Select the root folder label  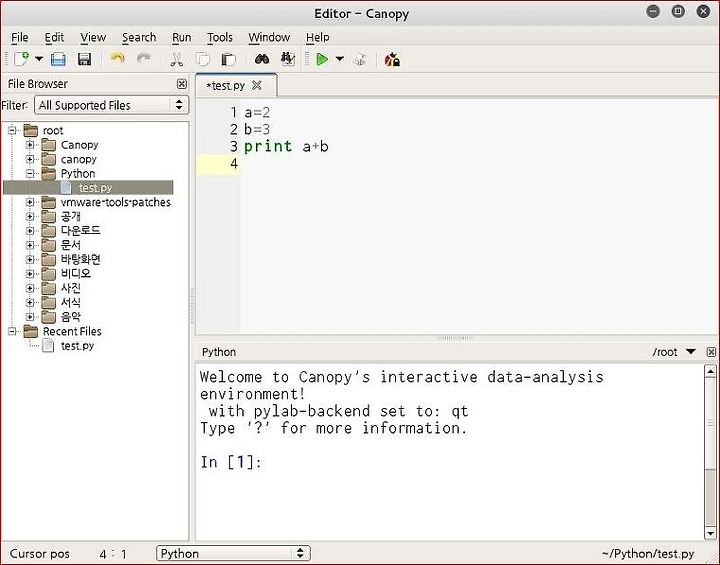coord(53,130)
